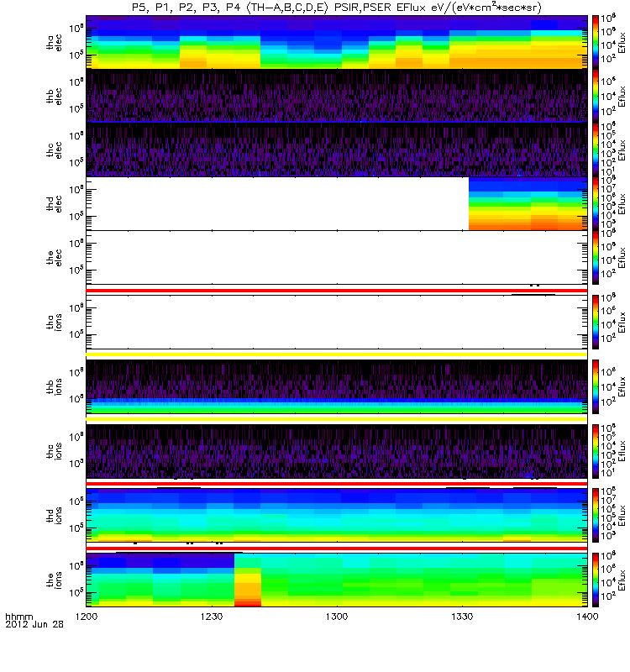Click the 1330 time axis label
Viewport: 630px width, 672px height.
point(462,617)
